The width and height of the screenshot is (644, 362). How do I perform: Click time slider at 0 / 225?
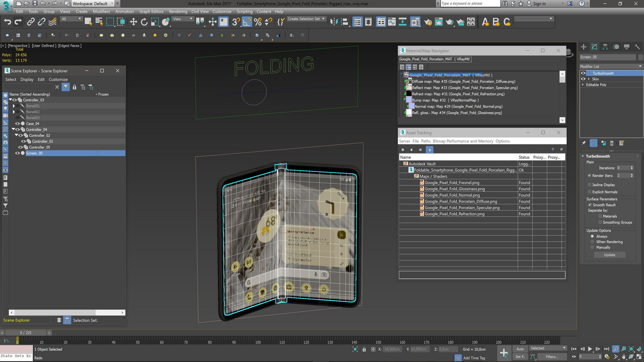tap(26, 333)
